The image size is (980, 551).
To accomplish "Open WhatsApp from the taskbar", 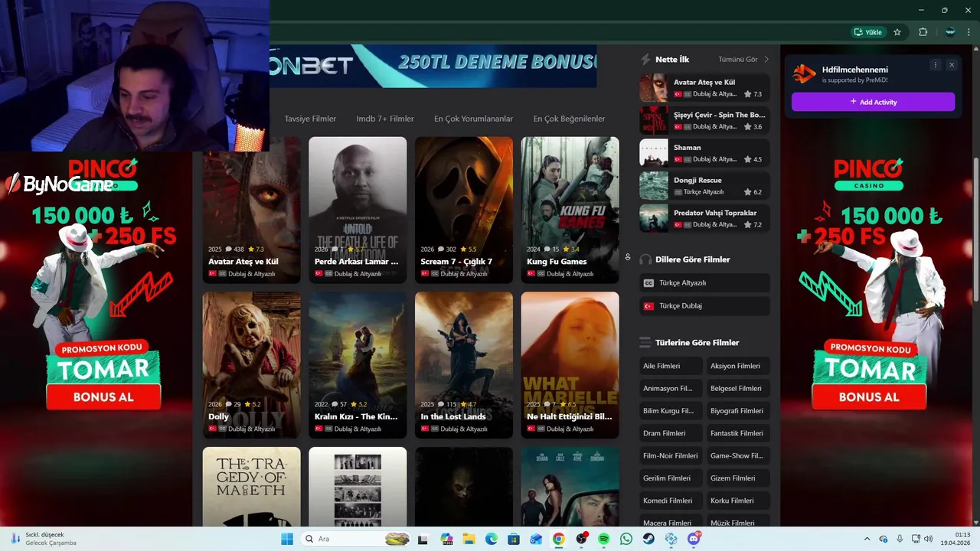I will click(x=626, y=539).
